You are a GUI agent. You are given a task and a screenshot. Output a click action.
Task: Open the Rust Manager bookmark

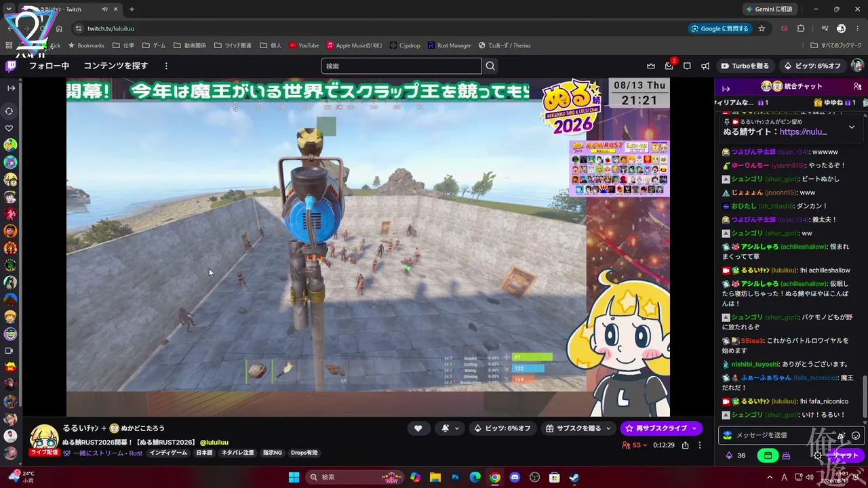point(449,45)
